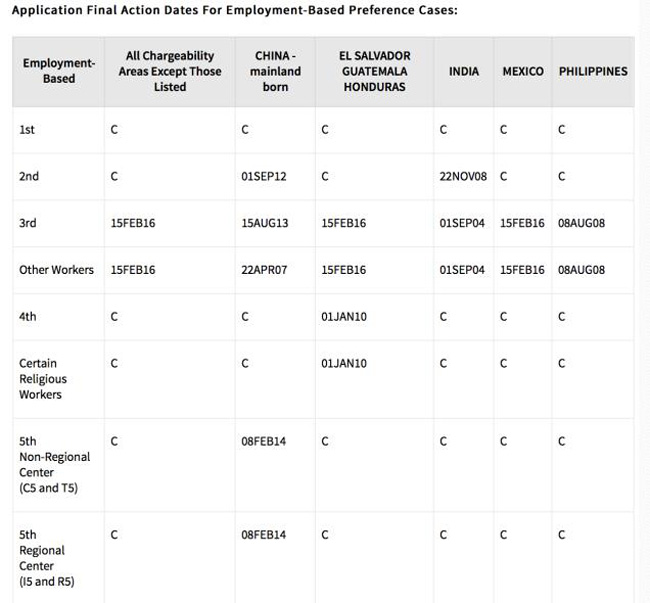Click the 'Other Workers' row label

click(x=56, y=270)
